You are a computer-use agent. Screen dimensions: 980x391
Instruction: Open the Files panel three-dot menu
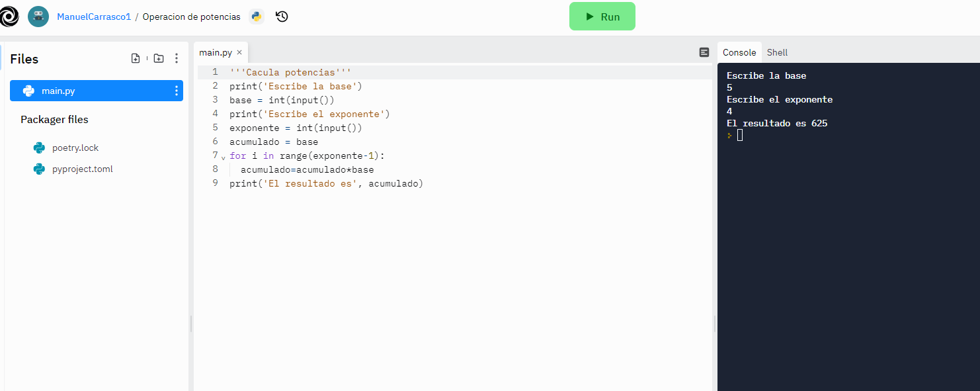pyautogui.click(x=177, y=58)
